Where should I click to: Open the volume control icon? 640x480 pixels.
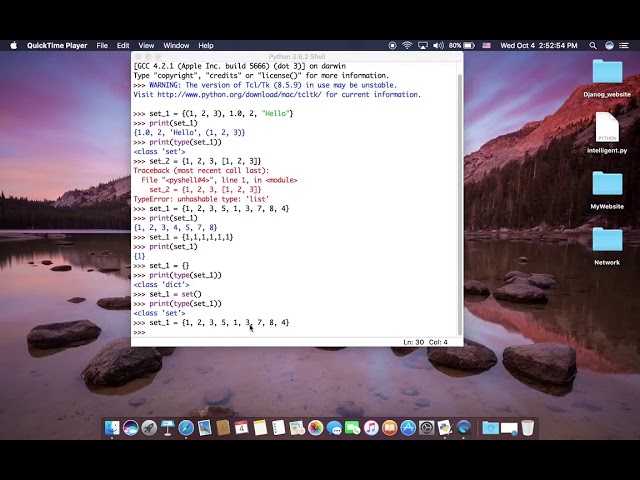click(438, 45)
